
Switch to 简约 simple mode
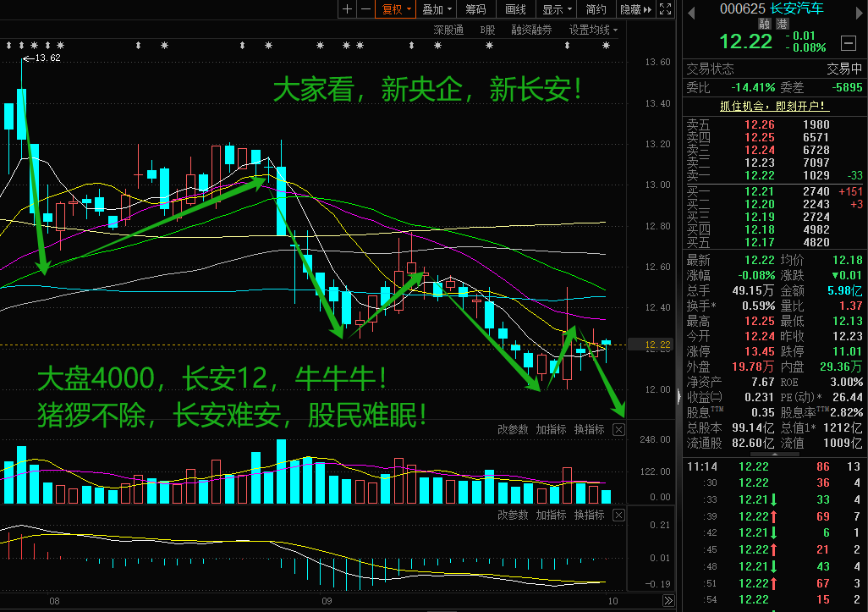coord(596,8)
